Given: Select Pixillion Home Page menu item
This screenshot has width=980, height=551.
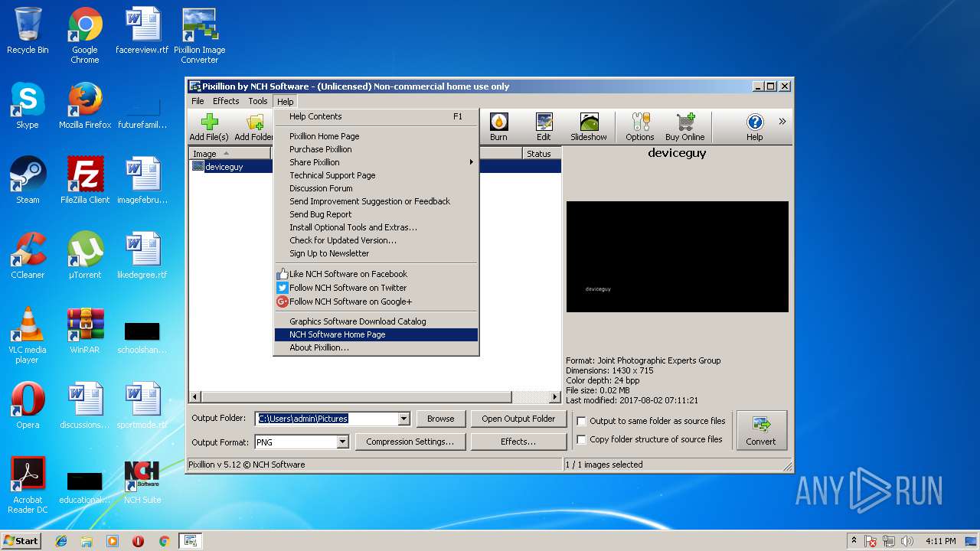Looking at the screenshot, I should tap(376, 136).
